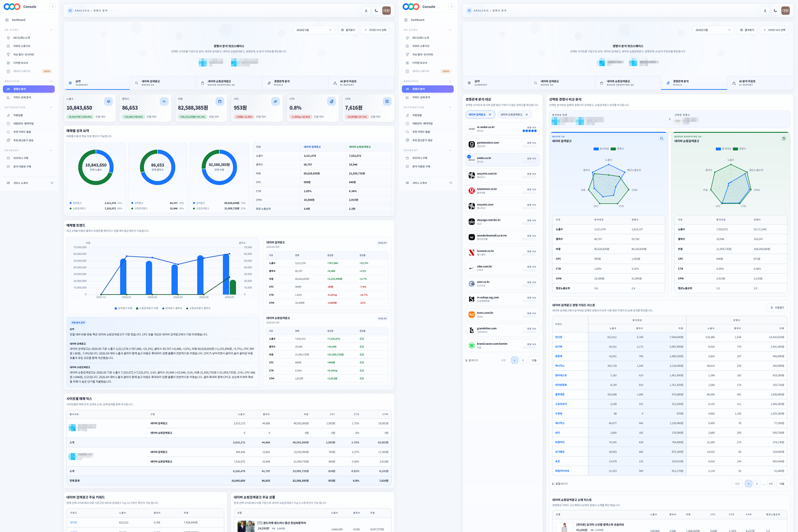798x532 pixels.
Task: Click the CPC KPI card icon
Action: (x=275, y=101)
